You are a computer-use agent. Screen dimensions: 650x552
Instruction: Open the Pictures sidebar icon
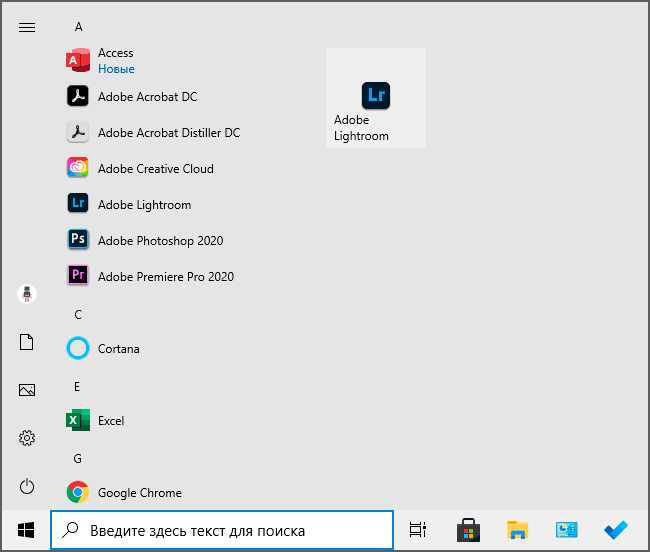27,390
